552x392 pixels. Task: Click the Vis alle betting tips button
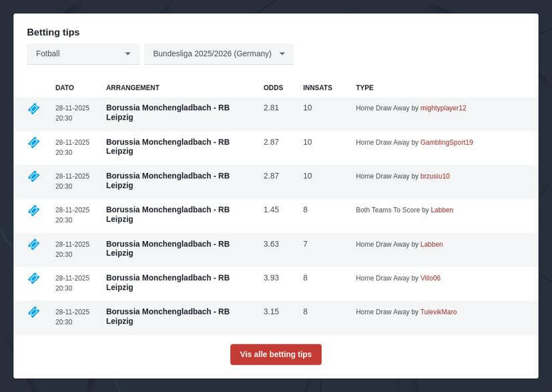pyautogui.click(x=276, y=355)
